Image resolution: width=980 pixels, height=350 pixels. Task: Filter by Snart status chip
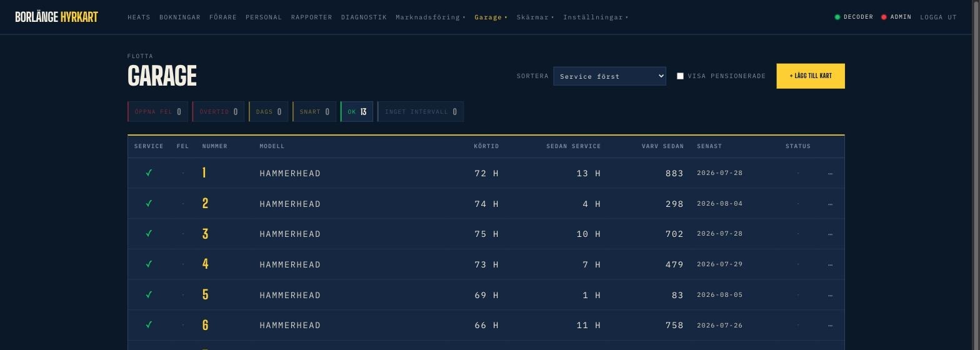click(x=314, y=112)
